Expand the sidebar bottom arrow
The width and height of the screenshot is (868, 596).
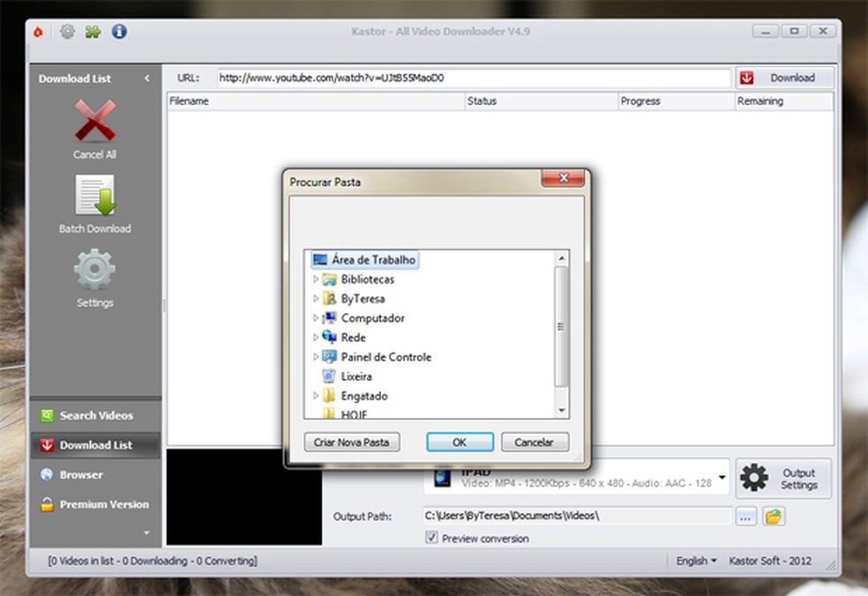[x=146, y=533]
